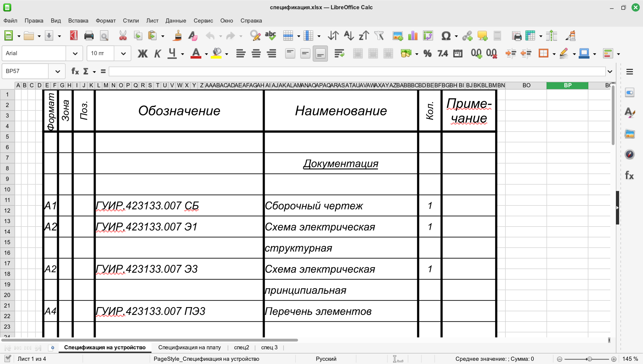
Task: Open the Данные menu
Action: pos(176,20)
